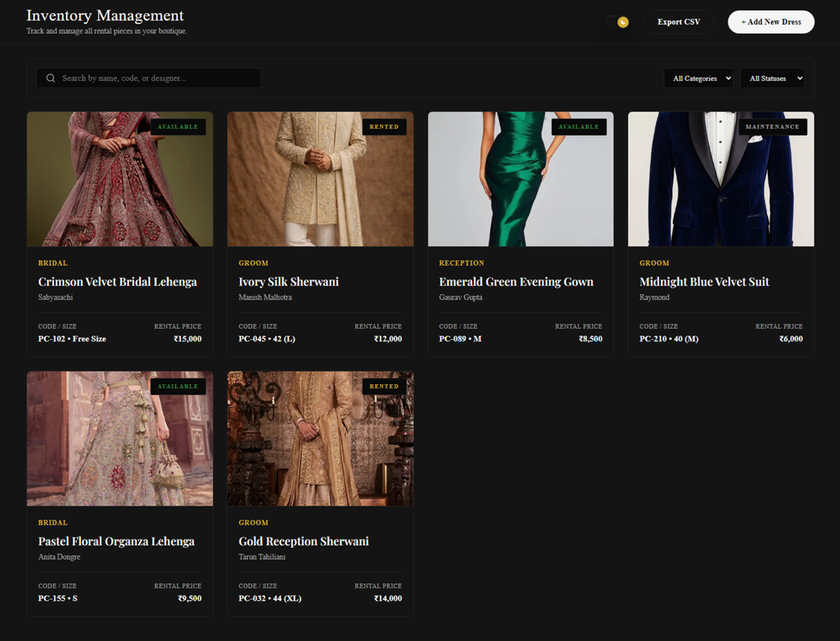The height and width of the screenshot is (641, 840).
Task: Click designer name Anita Dongre
Action: point(59,557)
